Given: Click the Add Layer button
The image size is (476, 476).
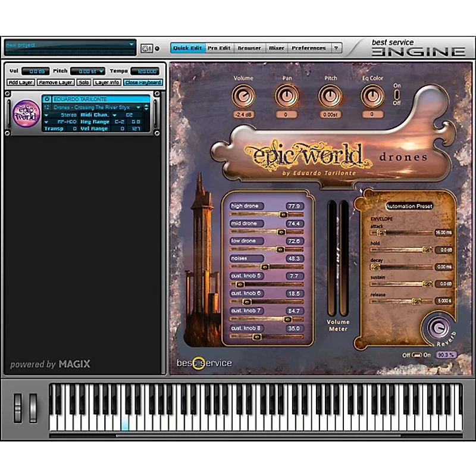Looking at the screenshot, I should click(x=20, y=82).
